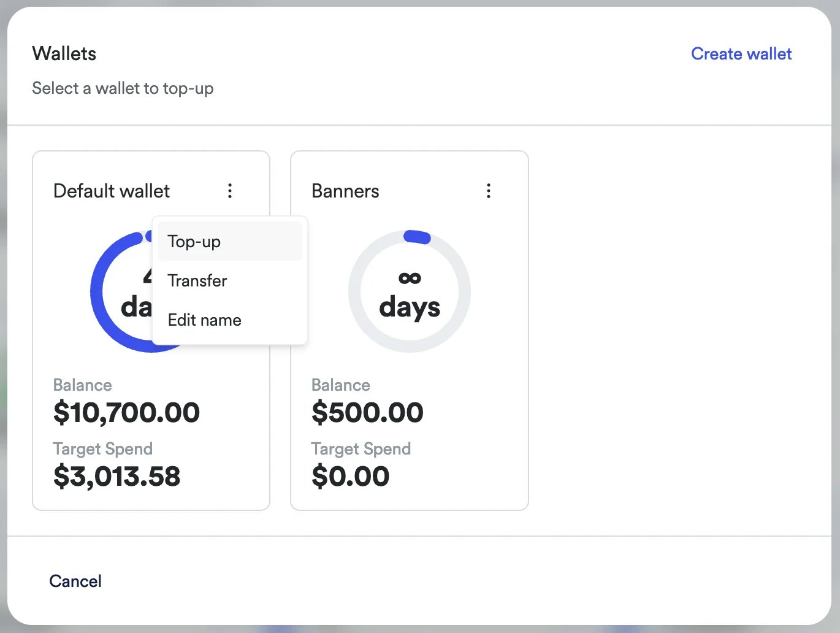Select Transfer from the context menu
Image resolution: width=840 pixels, height=633 pixels.
(197, 281)
